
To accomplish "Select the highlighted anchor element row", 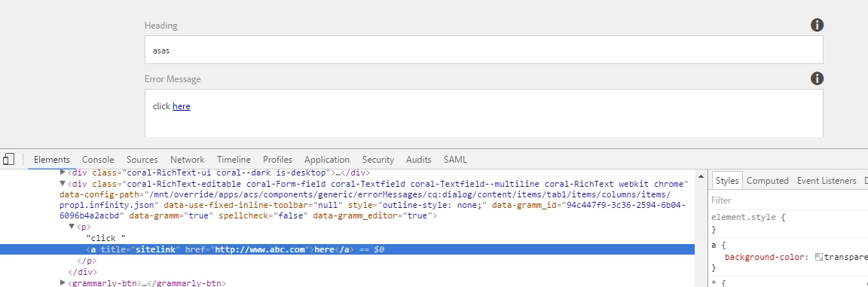I will coord(347,249).
